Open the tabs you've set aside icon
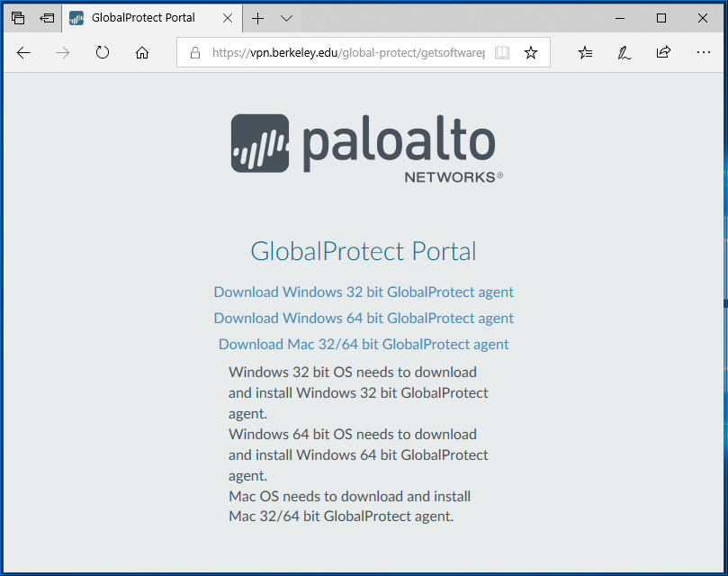This screenshot has width=728, height=576. pyautogui.click(x=18, y=18)
